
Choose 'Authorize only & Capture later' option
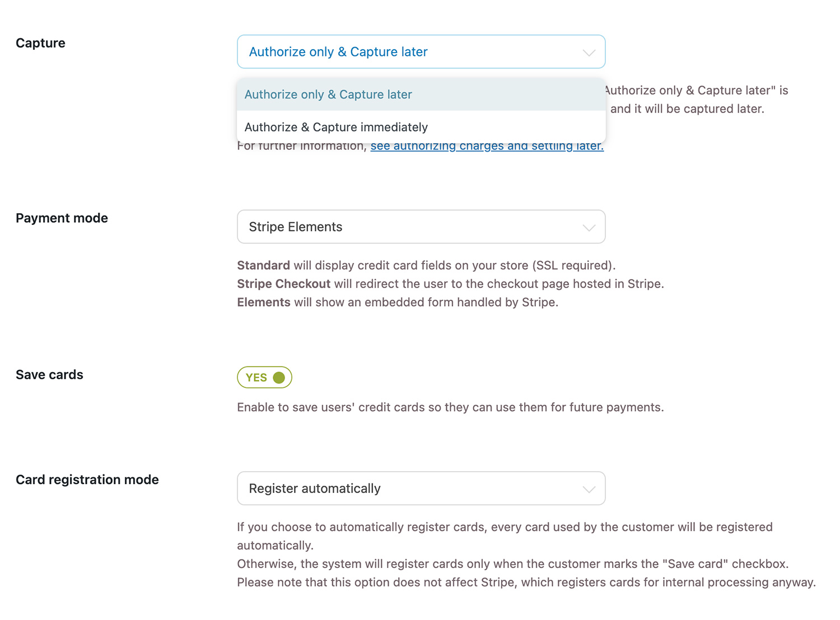[x=328, y=95]
